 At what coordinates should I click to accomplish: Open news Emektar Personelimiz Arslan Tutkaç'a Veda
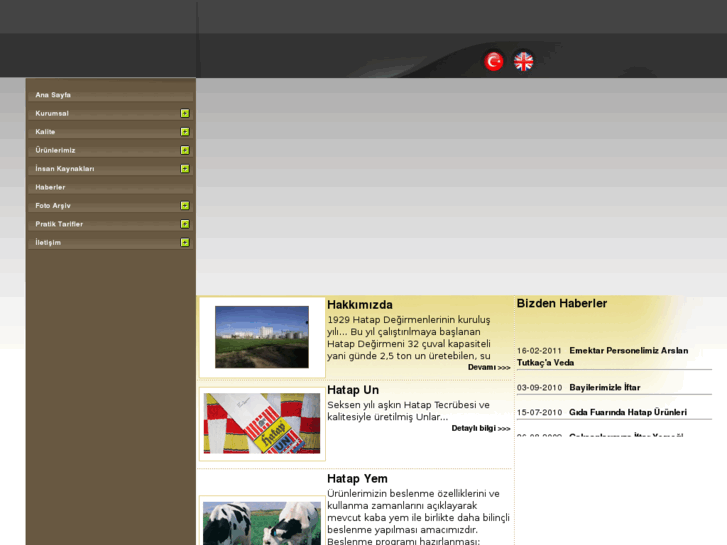(x=603, y=357)
